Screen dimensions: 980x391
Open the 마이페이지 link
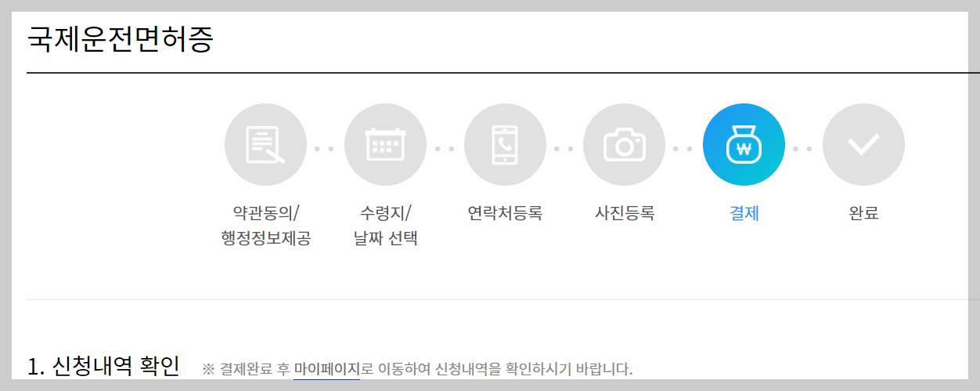coord(326,369)
